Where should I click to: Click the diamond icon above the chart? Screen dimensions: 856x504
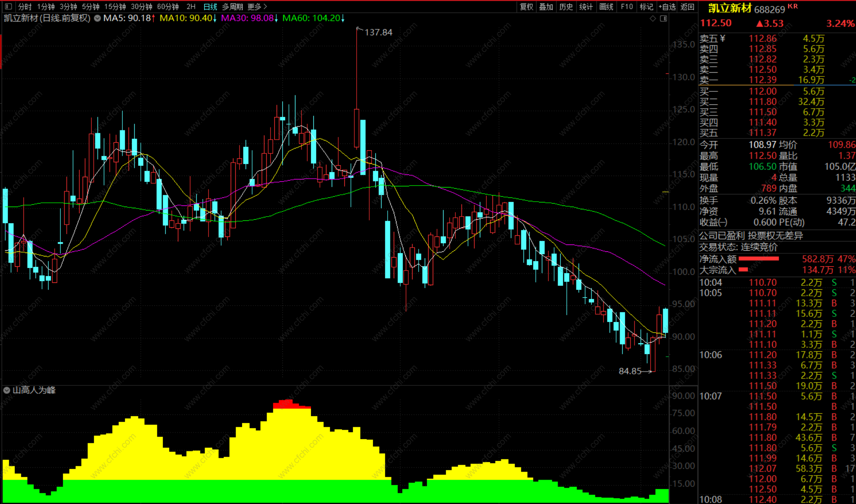(x=653, y=18)
